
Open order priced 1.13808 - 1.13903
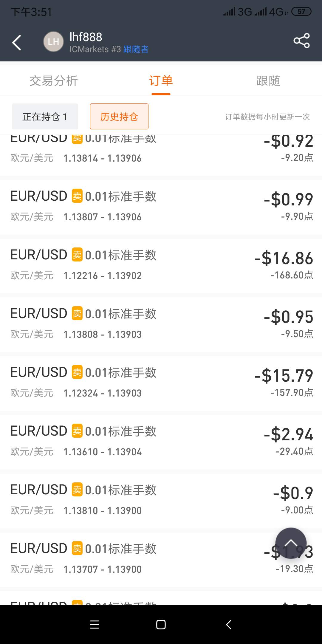pyautogui.click(x=161, y=323)
